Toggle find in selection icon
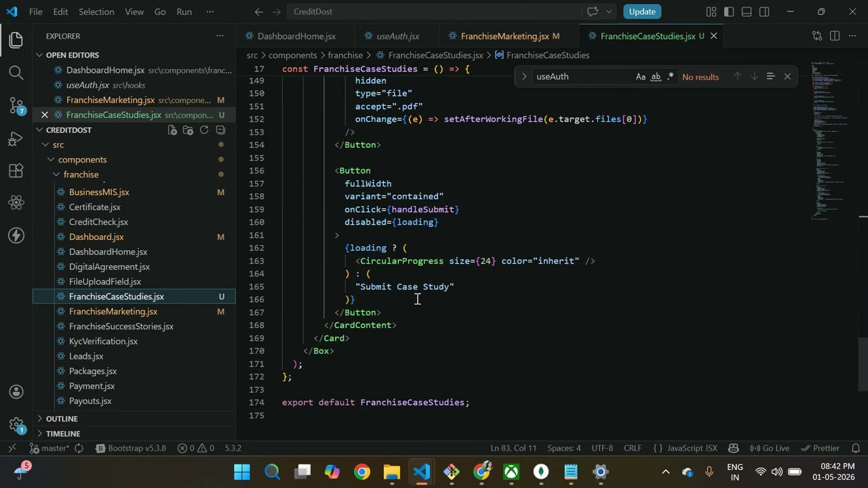868x488 pixels. click(x=770, y=77)
